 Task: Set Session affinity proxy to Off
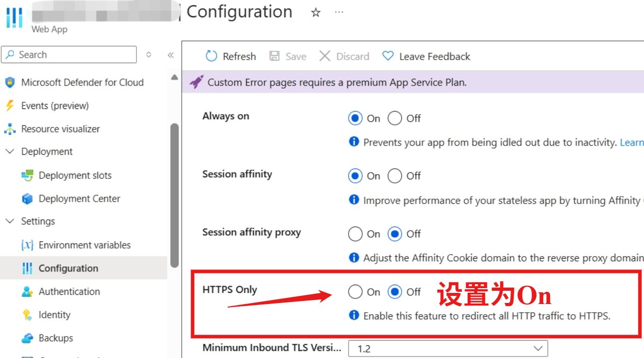click(x=395, y=234)
